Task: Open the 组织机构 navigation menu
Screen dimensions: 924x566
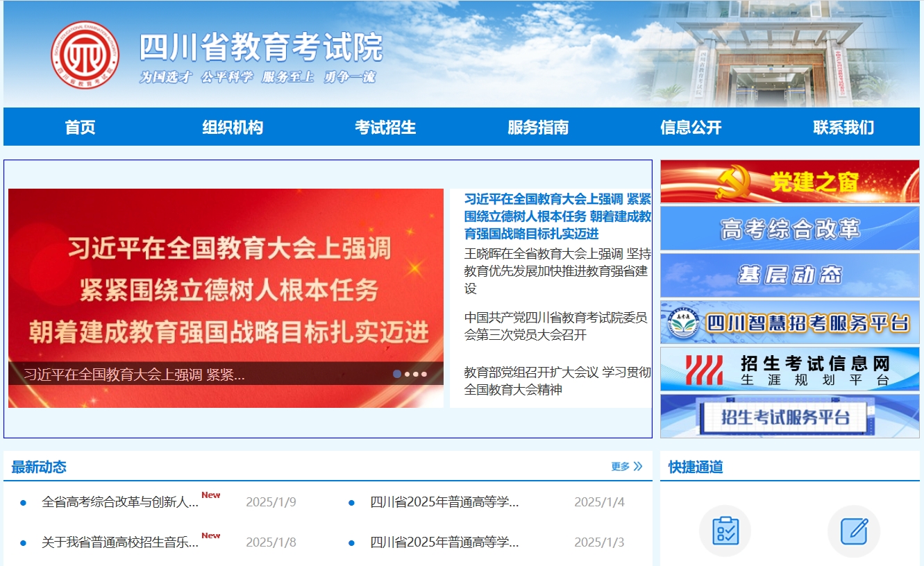Action: coord(233,128)
